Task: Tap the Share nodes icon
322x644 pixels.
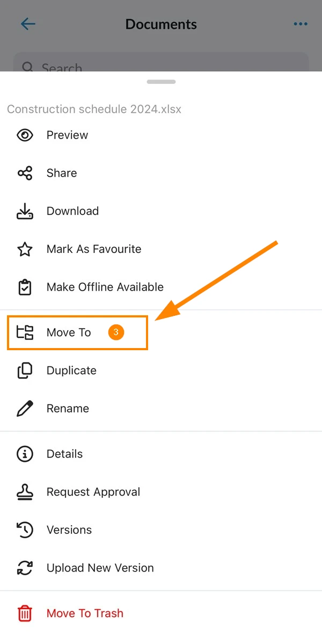Action: pos(25,173)
